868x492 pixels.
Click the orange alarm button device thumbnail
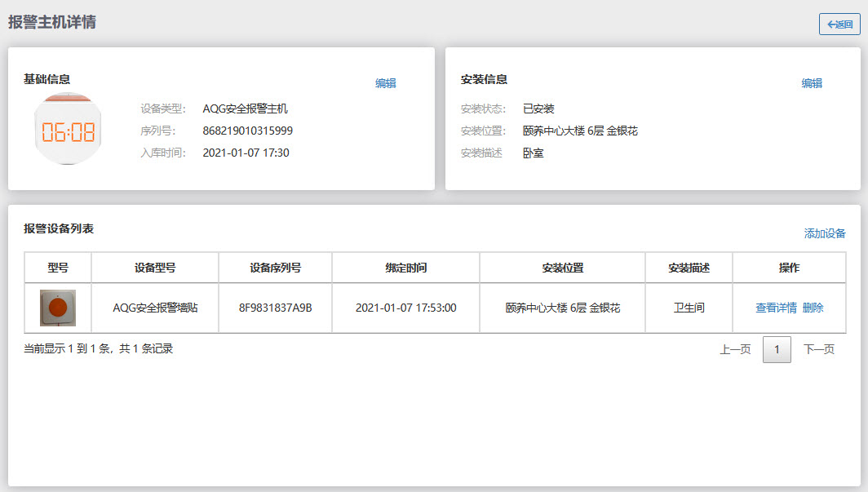(58, 308)
